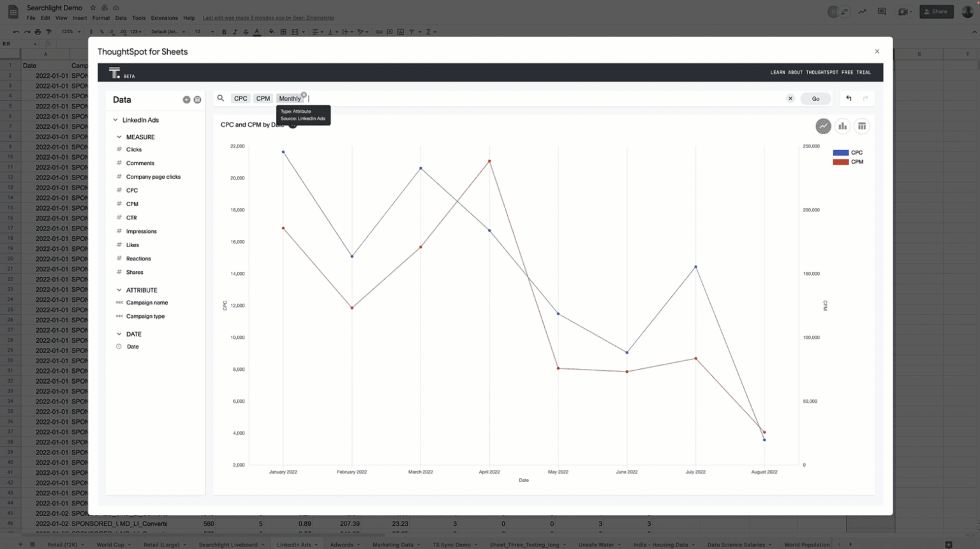The width and height of the screenshot is (980, 549).
Task: Undo the last search step
Action: pyautogui.click(x=849, y=98)
